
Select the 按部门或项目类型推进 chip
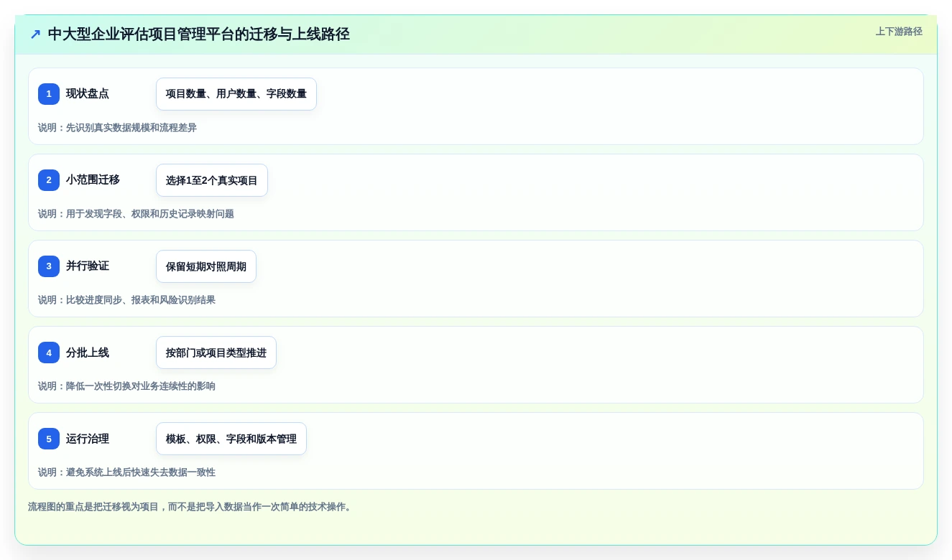pos(216,353)
